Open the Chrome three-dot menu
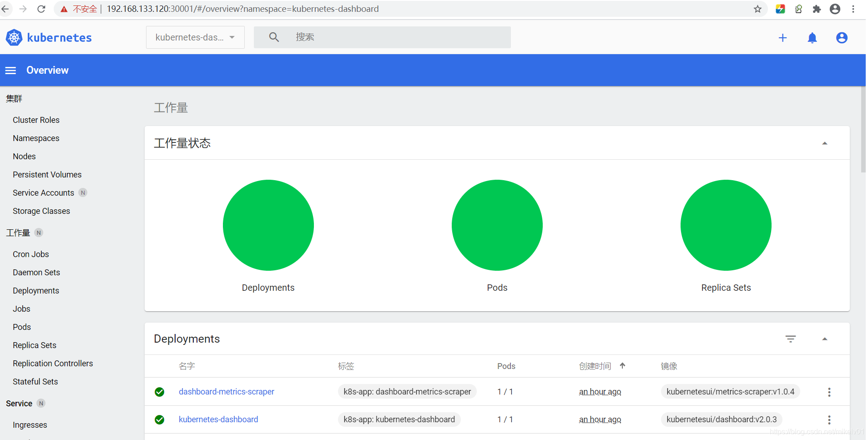This screenshot has height=440, width=868. point(853,9)
